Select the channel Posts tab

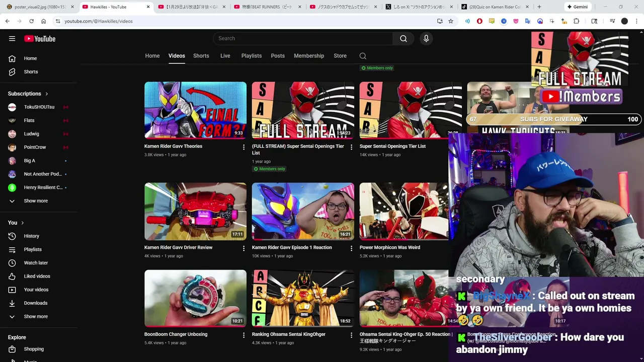click(x=278, y=56)
